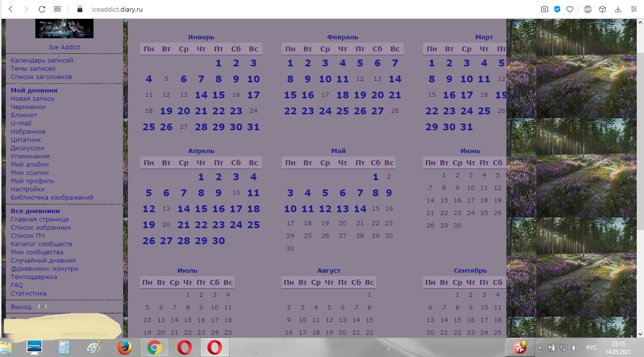Open the volume speaker tray icon
The width and height of the screenshot is (644, 357).
coord(575,348)
